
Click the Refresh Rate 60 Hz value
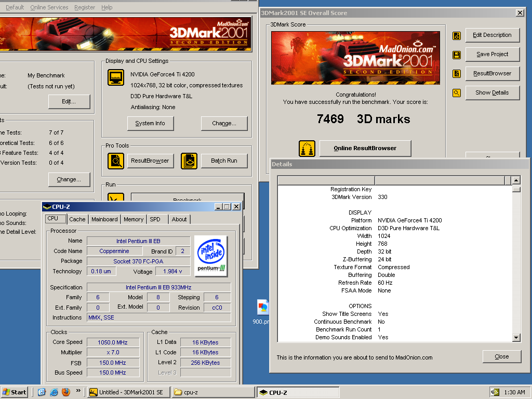click(x=385, y=283)
